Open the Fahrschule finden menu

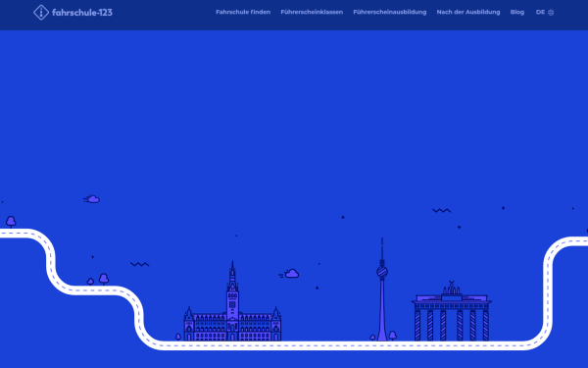pos(243,12)
